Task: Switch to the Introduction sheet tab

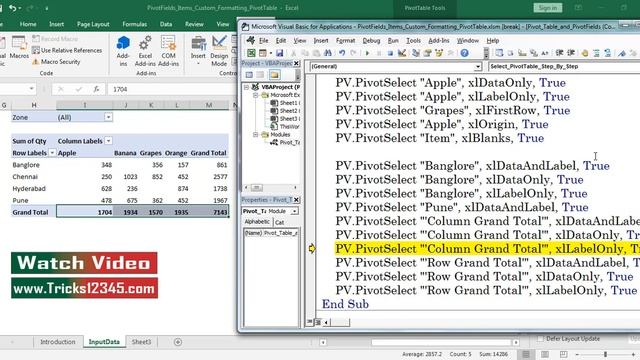Action: [58, 342]
